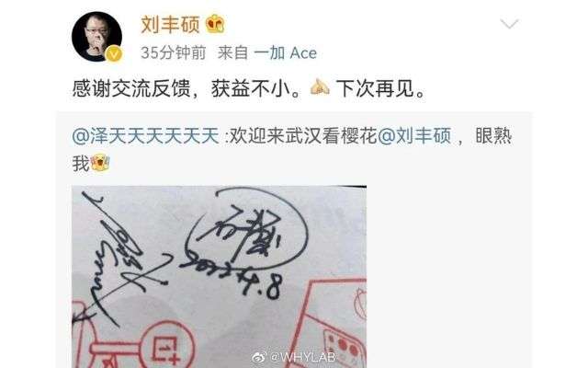Click the post text 感谢交流反馈

tap(131, 89)
